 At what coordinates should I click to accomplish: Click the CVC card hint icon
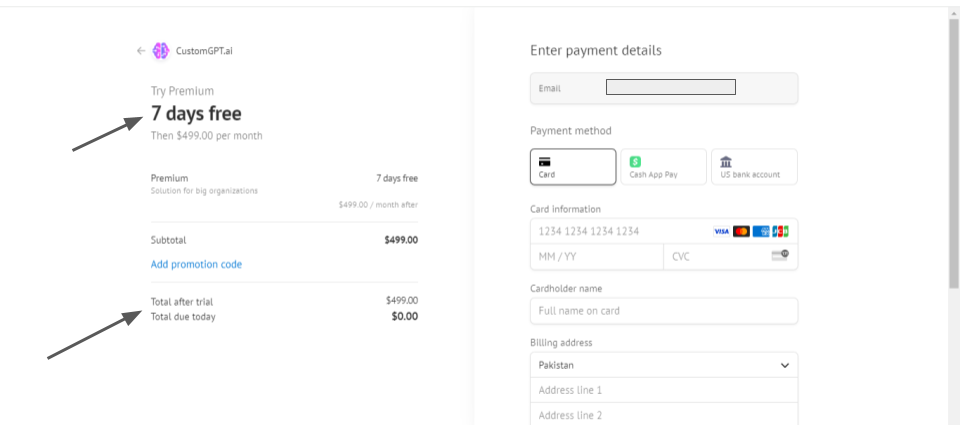[x=780, y=256]
